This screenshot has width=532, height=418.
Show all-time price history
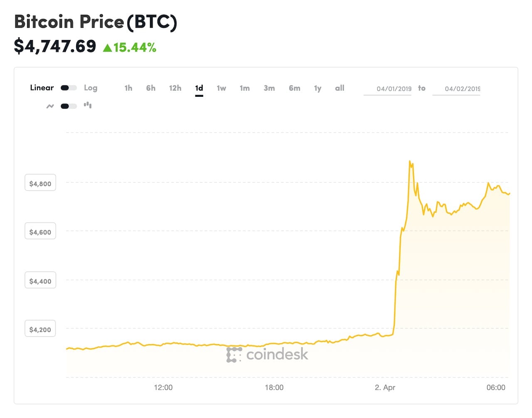point(340,88)
